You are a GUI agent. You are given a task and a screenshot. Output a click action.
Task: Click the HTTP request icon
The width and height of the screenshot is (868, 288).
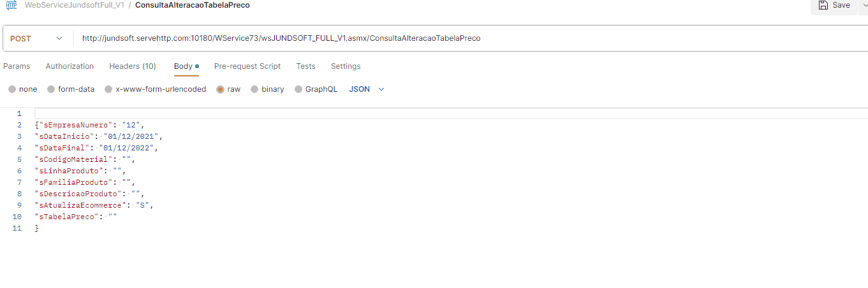(11, 5)
